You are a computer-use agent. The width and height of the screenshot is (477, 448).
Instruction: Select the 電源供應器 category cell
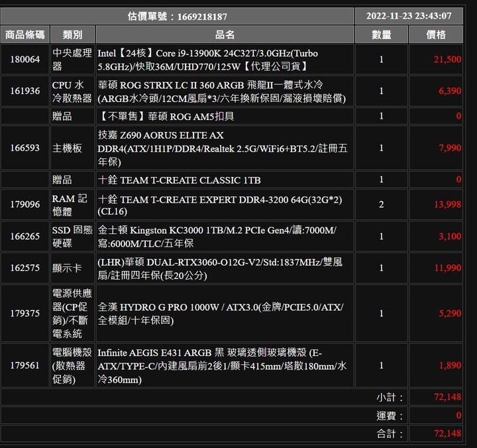[72, 313]
